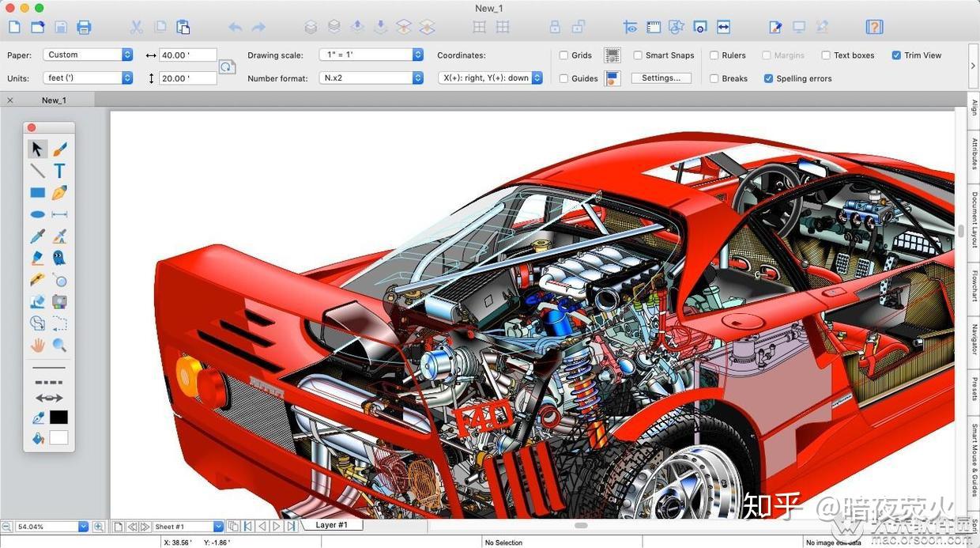Select the Brush tool in palette
The image size is (980, 548).
(x=59, y=149)
